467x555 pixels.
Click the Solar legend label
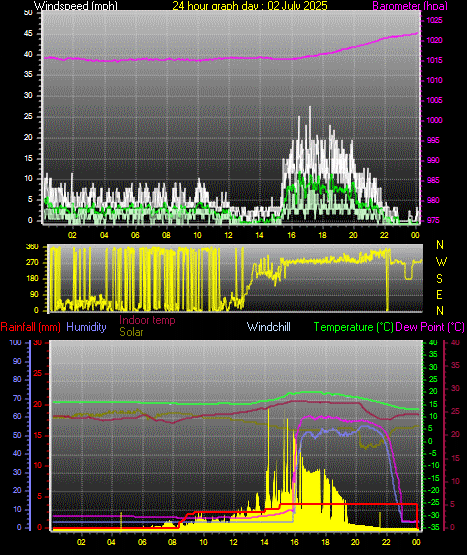(131, 332)
